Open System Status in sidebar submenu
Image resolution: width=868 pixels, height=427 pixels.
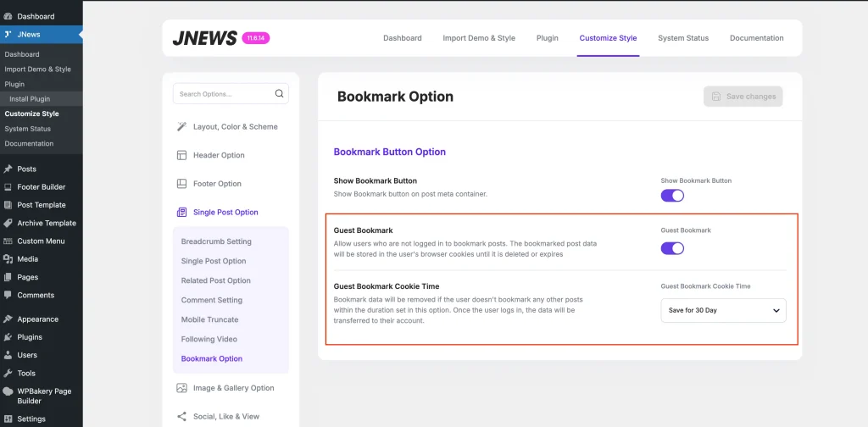pos(28,129)
